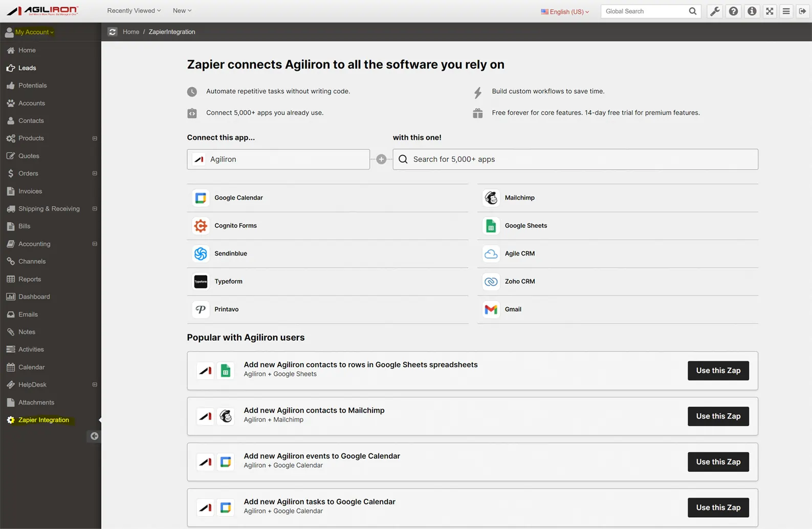Click the Agiliron Connect this app field

tap(278, 159)
